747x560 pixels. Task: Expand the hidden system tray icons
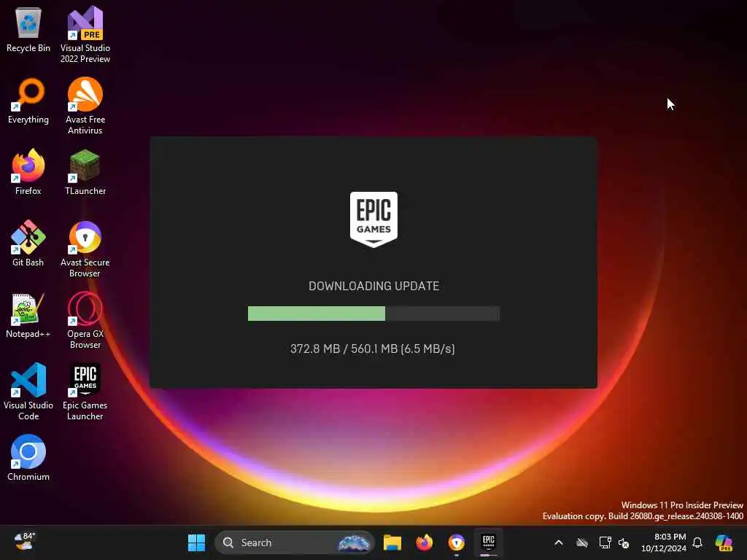click(558, 542)
